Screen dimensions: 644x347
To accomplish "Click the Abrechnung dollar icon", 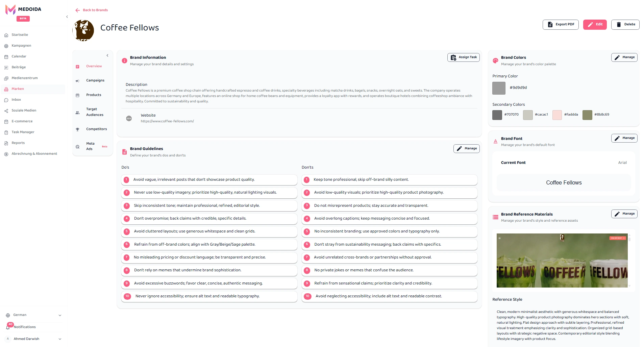I will pyautogui.click(x=6, y=154).
